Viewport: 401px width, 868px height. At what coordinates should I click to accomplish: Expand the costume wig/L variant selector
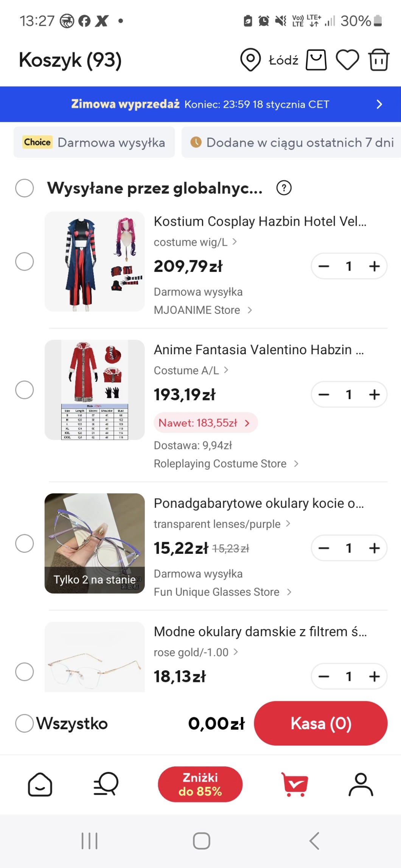(x=195, y=242)
